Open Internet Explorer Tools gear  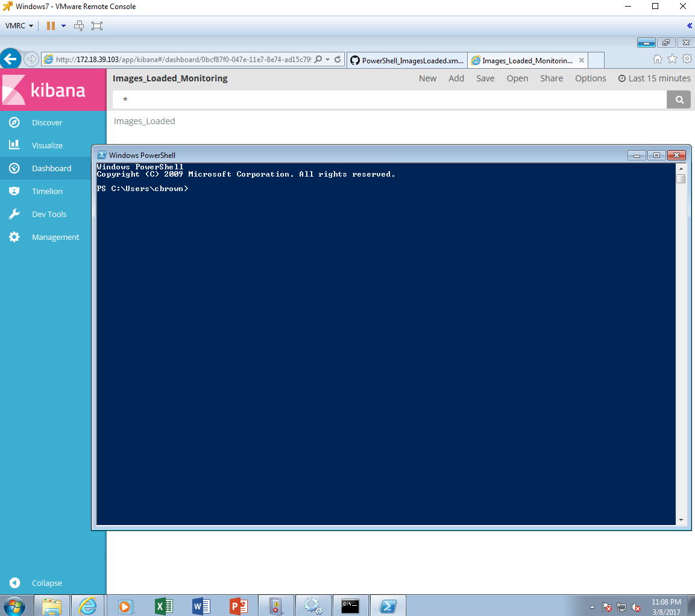tap(687, 59)
